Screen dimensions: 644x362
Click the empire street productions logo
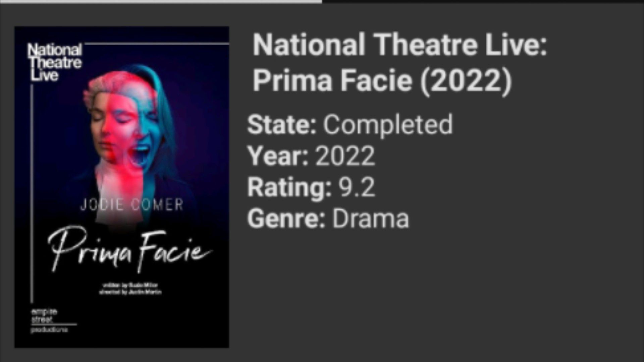[x=49, y=320]
